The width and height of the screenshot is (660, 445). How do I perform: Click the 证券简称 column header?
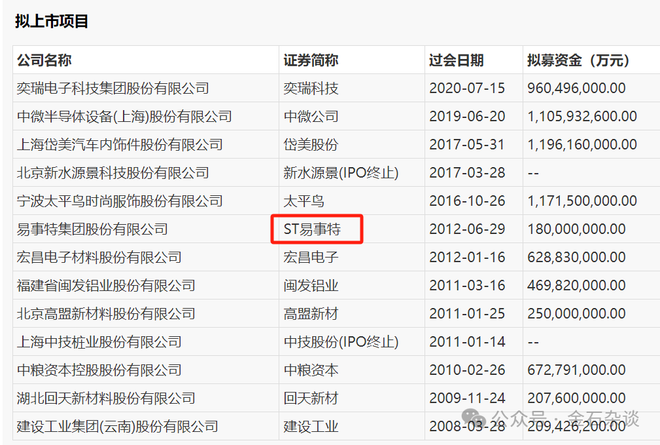pyautogui.click(x=311, y=59)
